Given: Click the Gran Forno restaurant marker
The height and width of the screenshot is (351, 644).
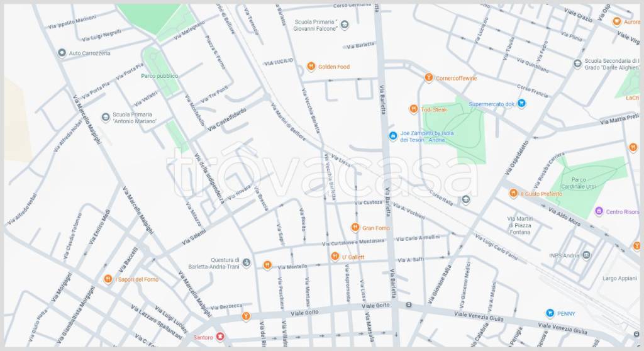Looking at the screenshot, I should tap(355, 227).
